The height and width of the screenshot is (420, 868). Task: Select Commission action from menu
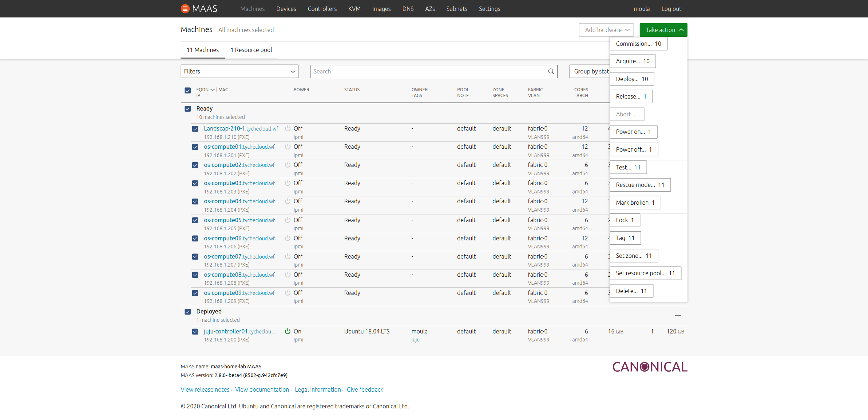point(638,44)
